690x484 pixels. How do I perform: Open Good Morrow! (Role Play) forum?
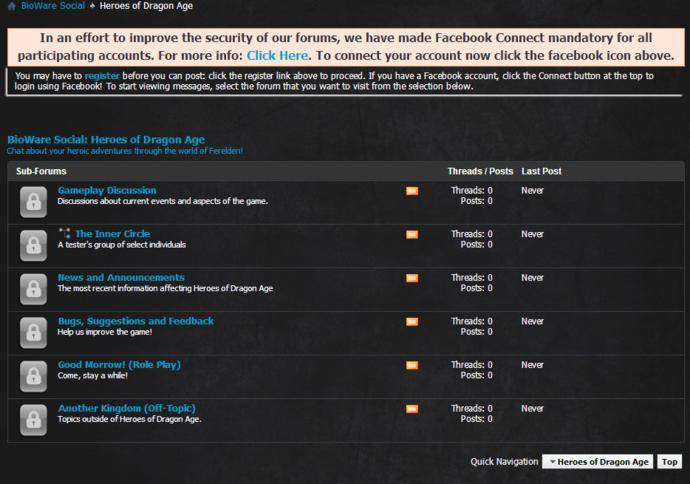pyautogui.click(x=119, y=364)
